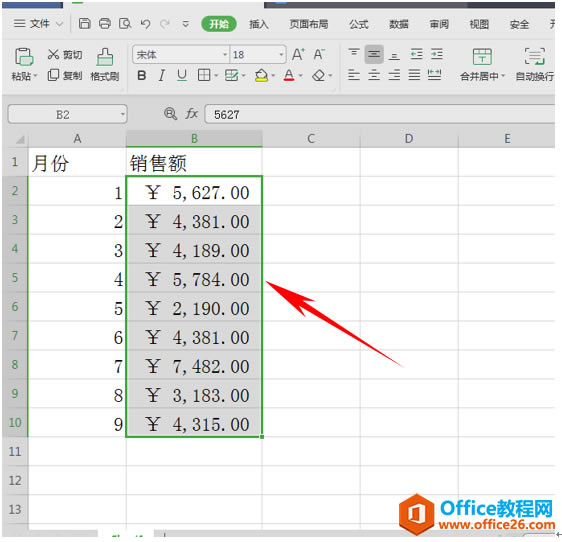Open the 安全 tab
This screenshot has height=542, width=562.
pyautogui.click(x=519, y=24)
